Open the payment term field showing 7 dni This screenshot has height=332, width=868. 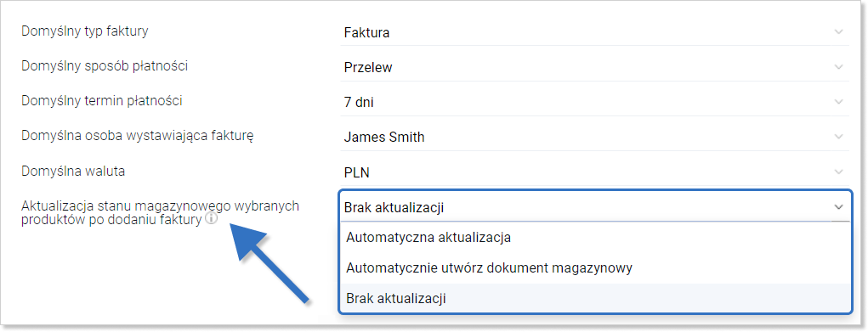pyautogui.click(x=594, y=102)
